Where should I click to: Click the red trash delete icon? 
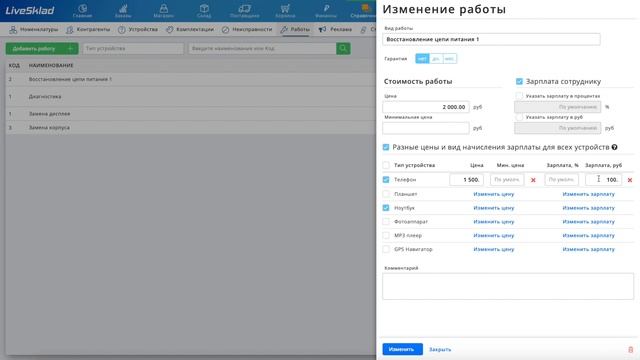pos(631,350)
